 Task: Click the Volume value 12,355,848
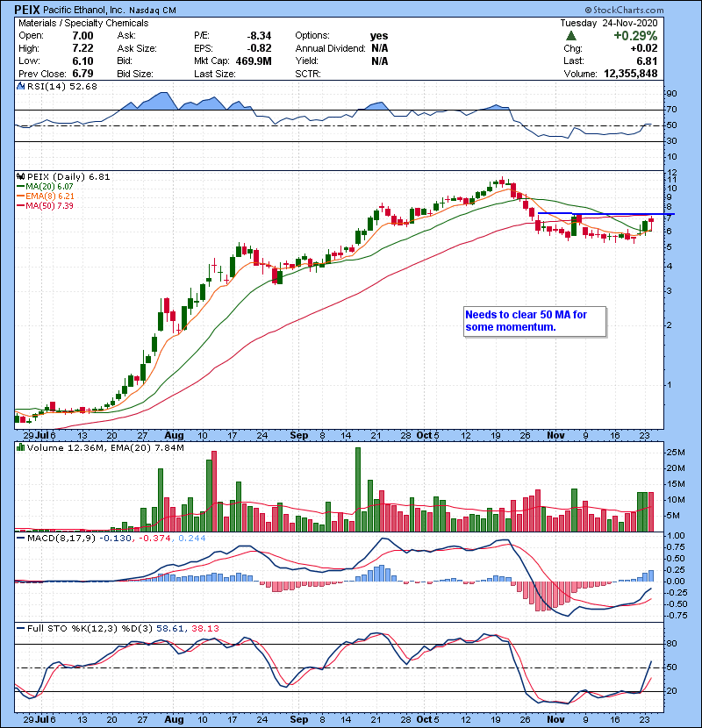pyautogui.click(x=630, y=74)
